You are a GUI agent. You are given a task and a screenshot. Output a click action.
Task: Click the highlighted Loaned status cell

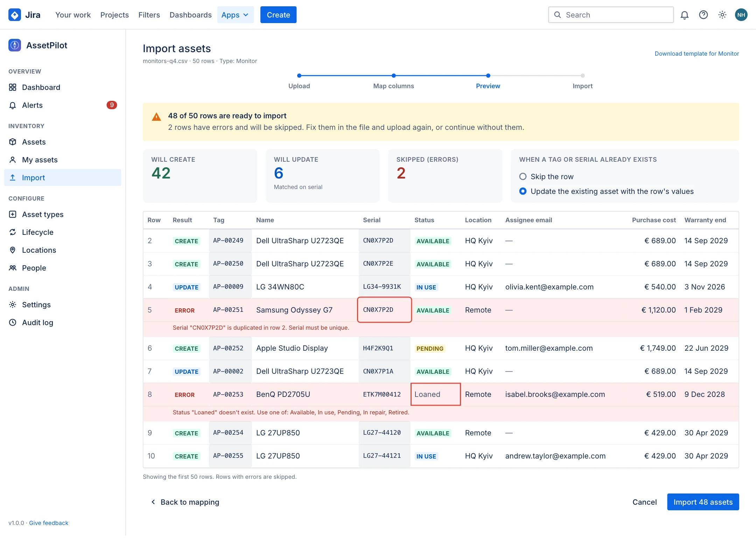point(436,394)
